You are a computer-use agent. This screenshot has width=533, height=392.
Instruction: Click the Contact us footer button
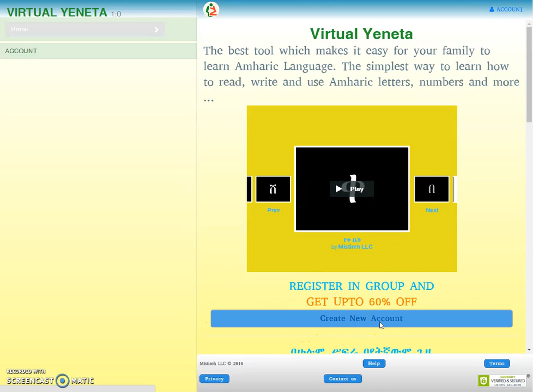342,379
